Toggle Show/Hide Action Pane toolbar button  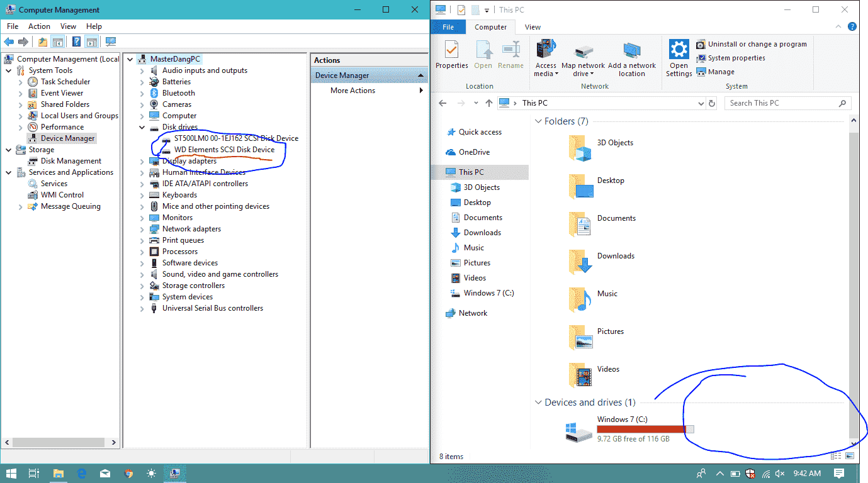(92, 42)
